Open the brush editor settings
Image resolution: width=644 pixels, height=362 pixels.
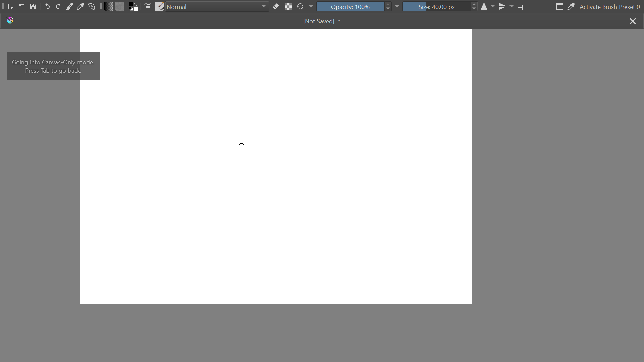coord(147,7)
